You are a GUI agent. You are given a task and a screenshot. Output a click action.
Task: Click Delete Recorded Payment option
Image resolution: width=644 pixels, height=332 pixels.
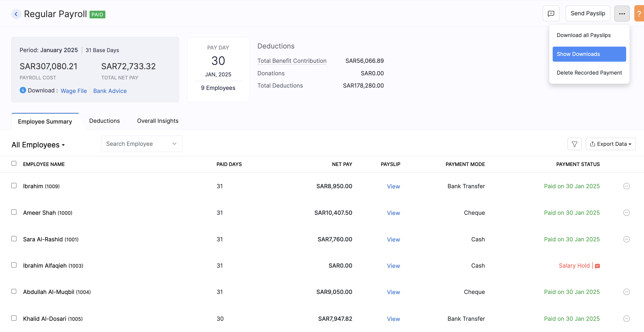coord(589,73)
